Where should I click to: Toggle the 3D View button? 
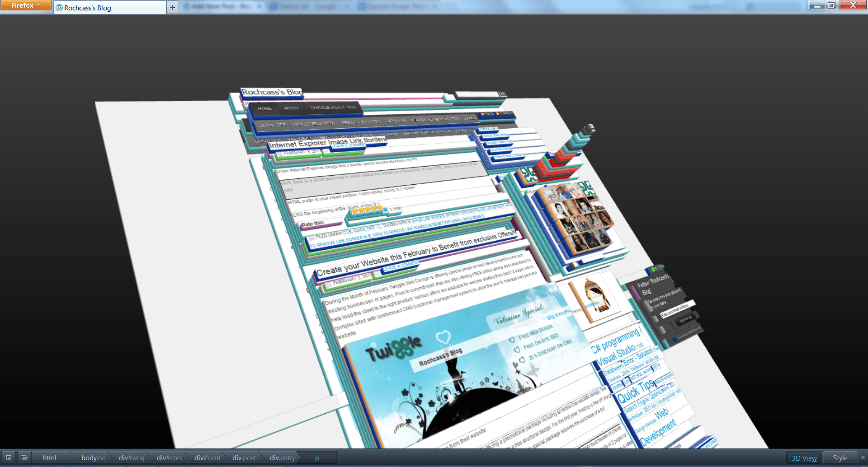click(804, 458)
